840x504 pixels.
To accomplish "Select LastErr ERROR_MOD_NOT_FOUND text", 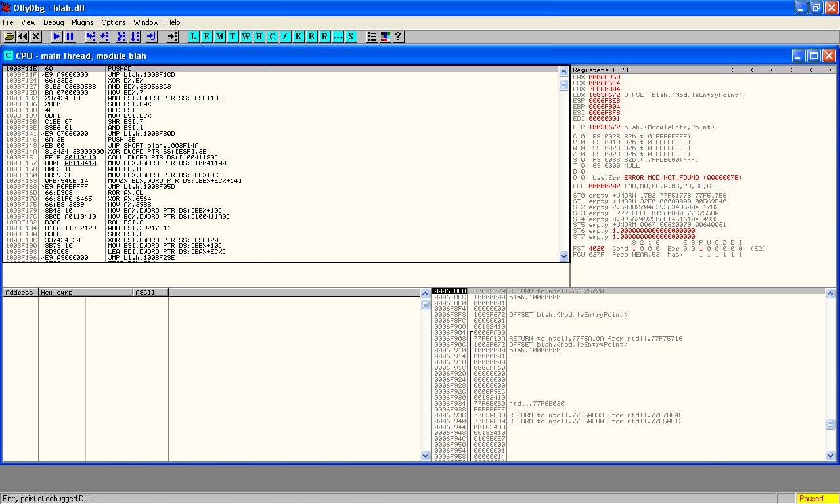I will pos(666,178).
